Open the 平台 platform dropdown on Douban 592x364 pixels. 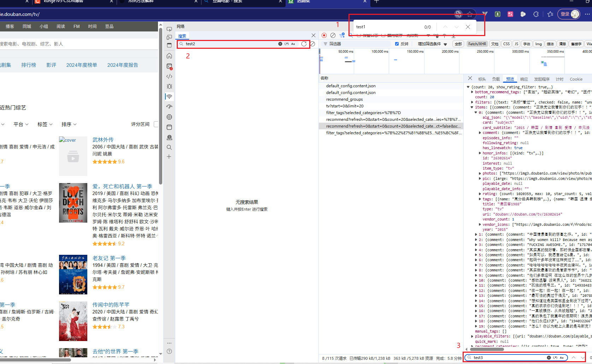(21, 124)
